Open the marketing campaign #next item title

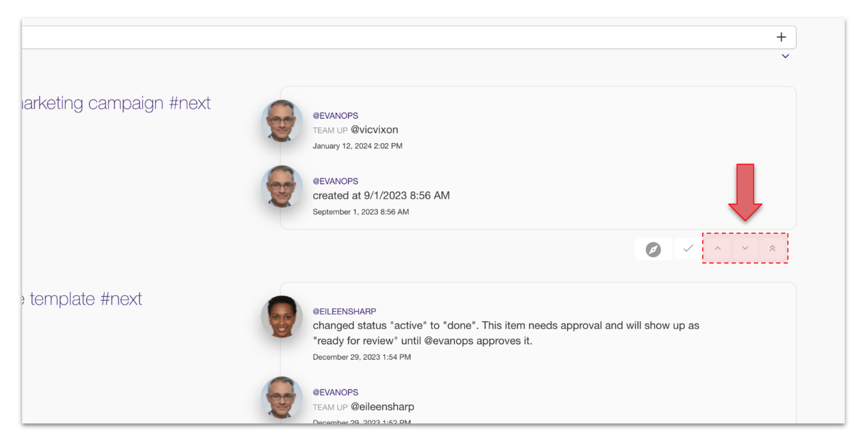tap(117, 103)
